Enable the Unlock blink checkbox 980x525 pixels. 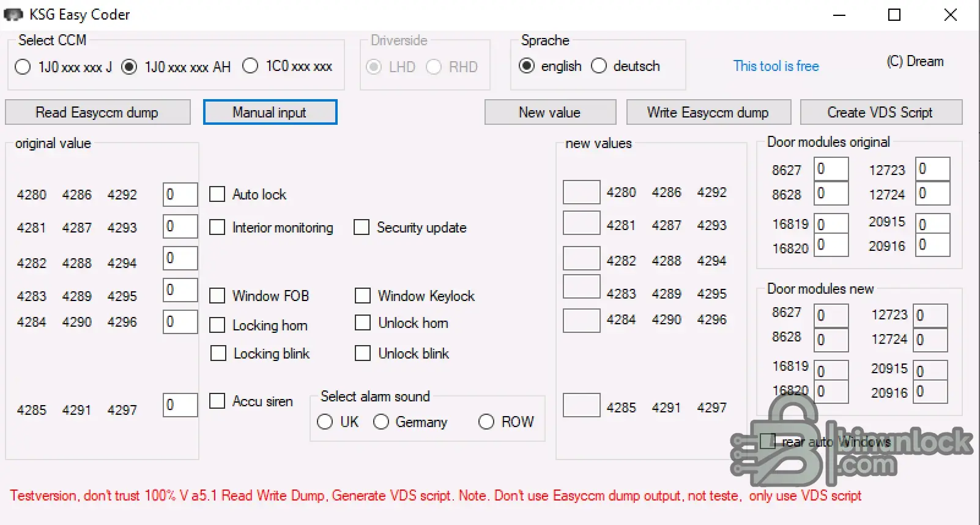[363, 353]
